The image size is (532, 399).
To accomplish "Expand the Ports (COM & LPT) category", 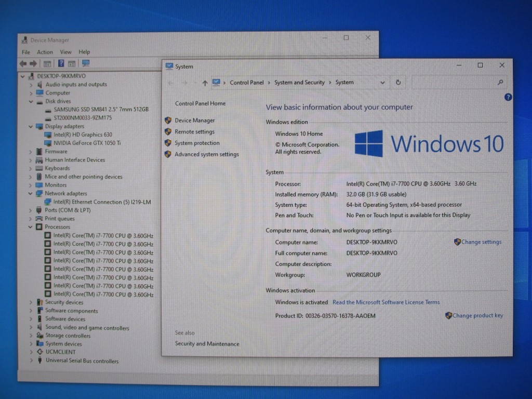I will (31, 210).
